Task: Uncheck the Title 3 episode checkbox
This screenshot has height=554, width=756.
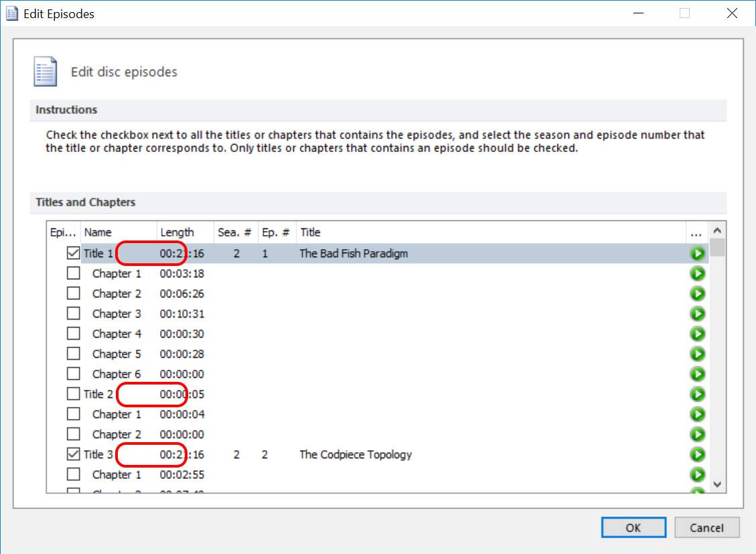Action: [73, 454]
